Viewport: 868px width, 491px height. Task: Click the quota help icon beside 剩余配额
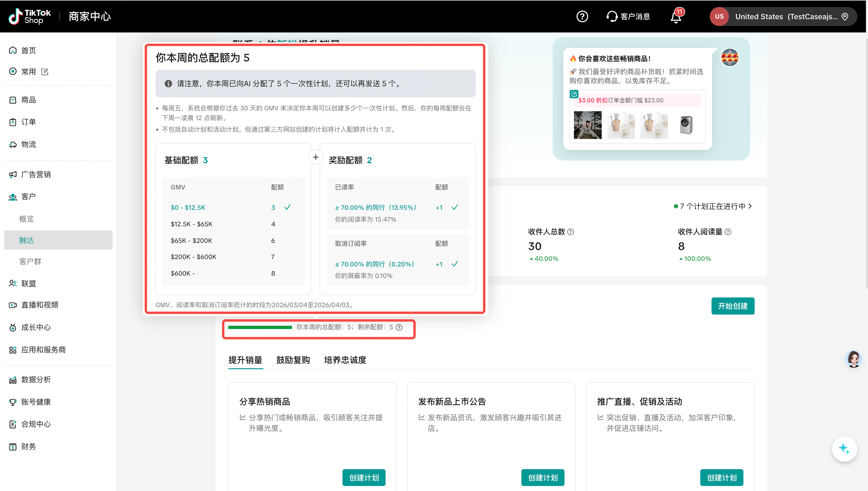click(399, 327)
